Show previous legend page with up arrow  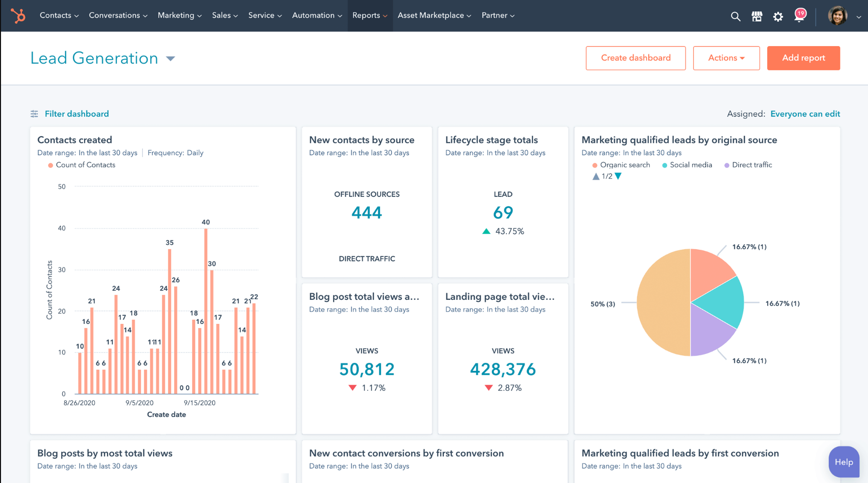596,176
